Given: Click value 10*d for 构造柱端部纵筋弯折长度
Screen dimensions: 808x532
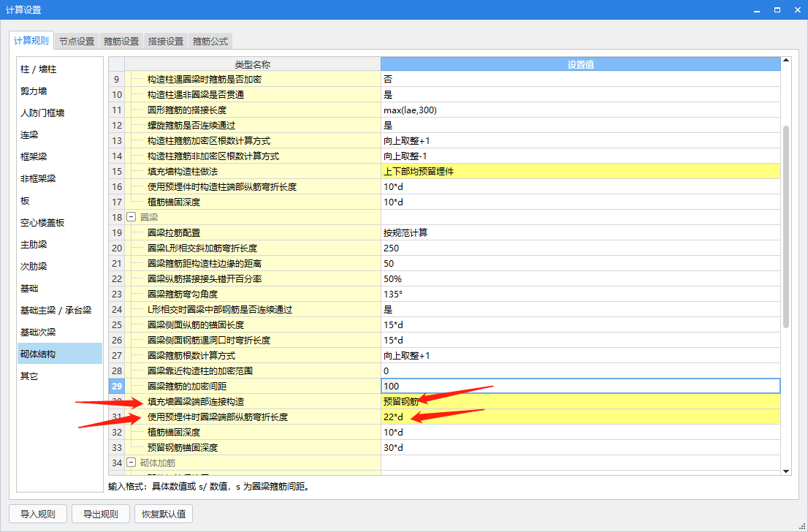Looking at the screenshot, I should (581, 187).
